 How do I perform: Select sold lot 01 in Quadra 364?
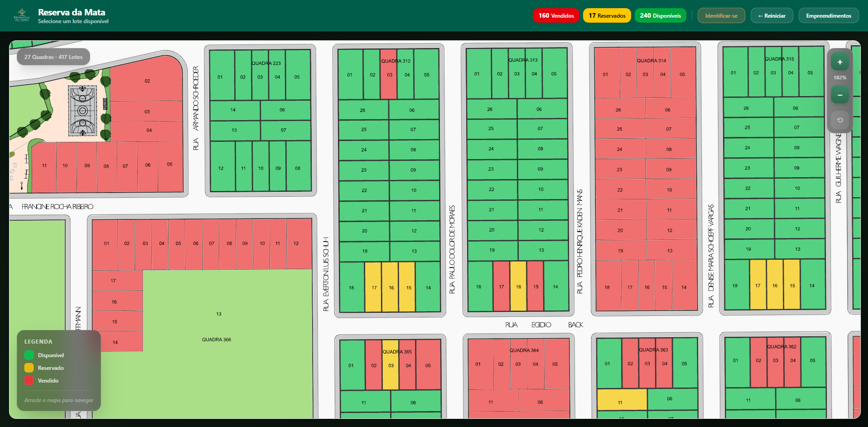[480, 364]
